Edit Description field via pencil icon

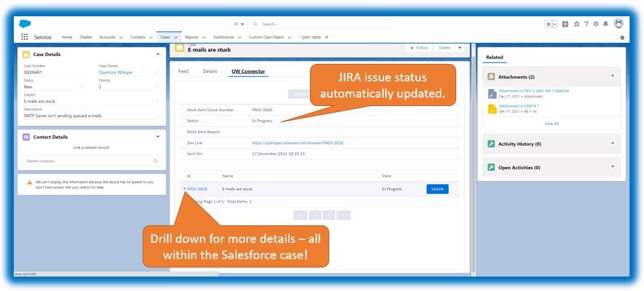[157, 116]
